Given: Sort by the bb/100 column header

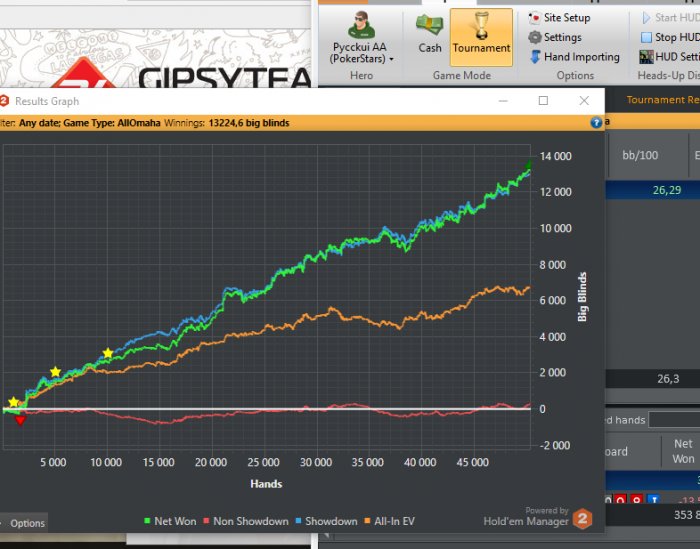Looking at the screenshot, I should tap(640, 155).
